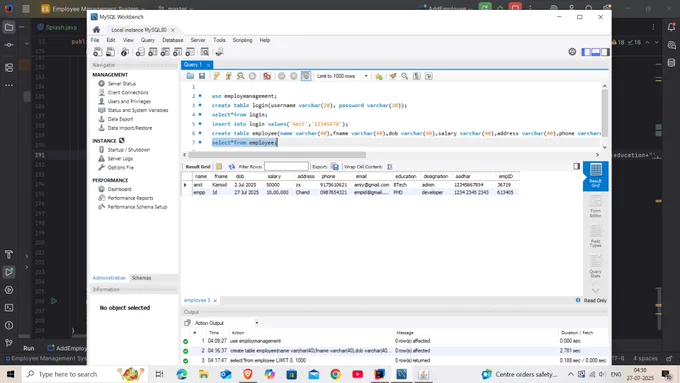The image size is (680, 383).
Task: Open the Form Editor side panel icon
Action: [x=595, y=206]
